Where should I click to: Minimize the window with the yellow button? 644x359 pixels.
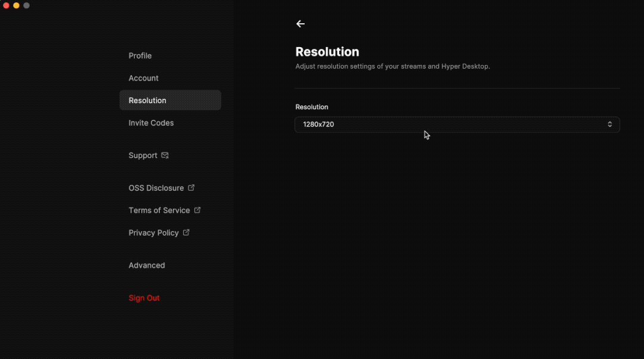point(16,5)
